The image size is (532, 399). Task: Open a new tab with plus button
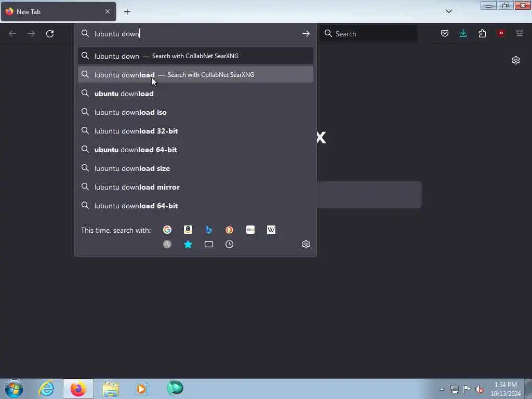point(127,12)
